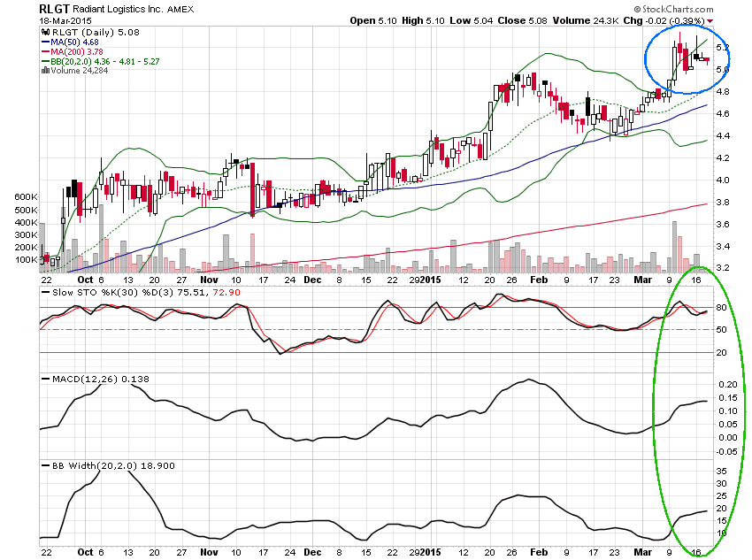The width and height of the screenshot is (752, 560).
Task: Click the 100K volume axis label
Action: coord(26,260)
